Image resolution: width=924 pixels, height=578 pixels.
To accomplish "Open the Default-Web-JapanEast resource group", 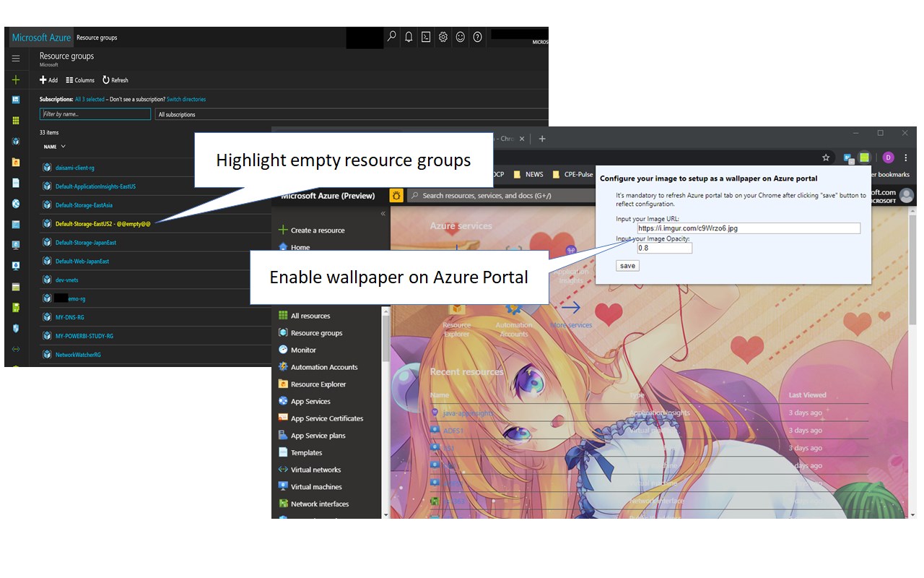I will pos(82,262).
